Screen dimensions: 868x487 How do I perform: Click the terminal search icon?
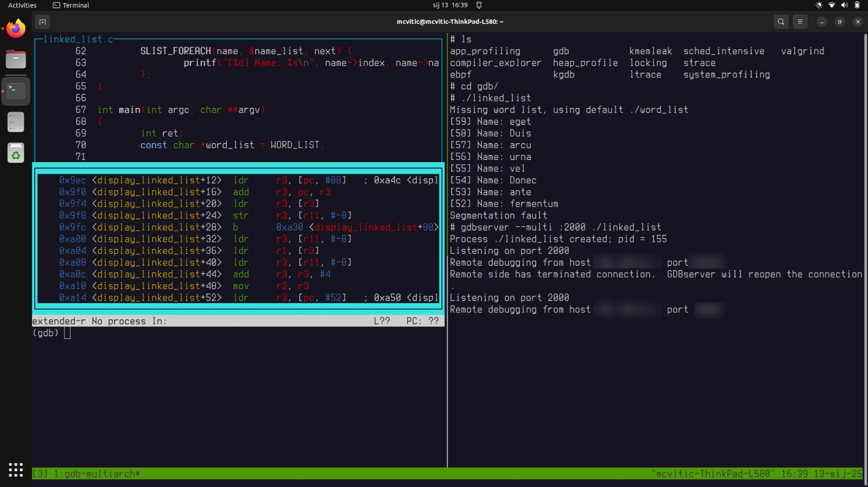click(781, 22)
